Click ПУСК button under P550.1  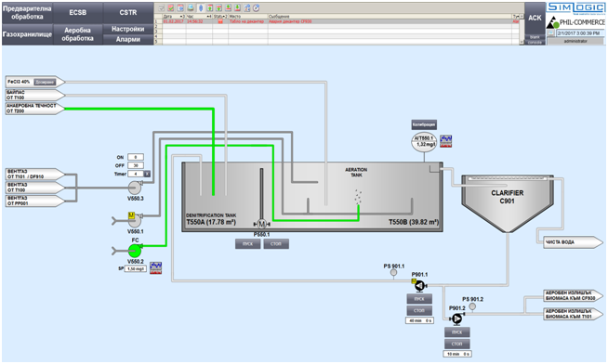point(248,244)
